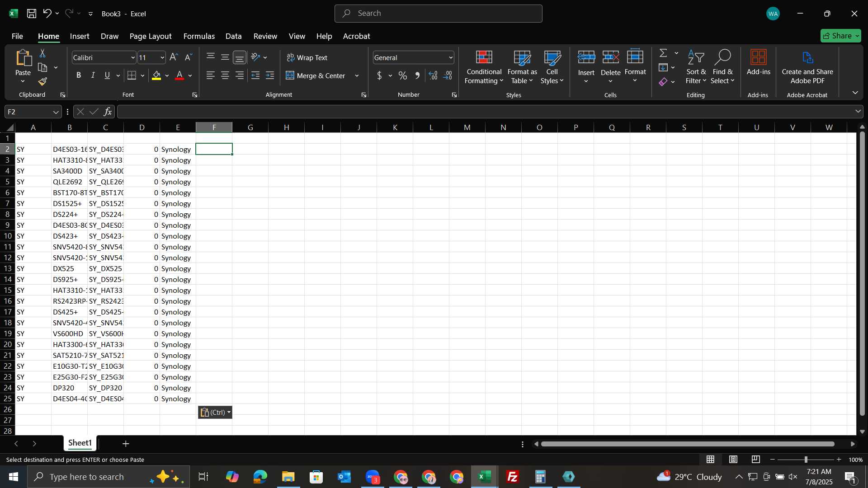Viewport: 868px width, 488px height.
Task: Click the Increase Decimal button
Action: tap(433, 75)
